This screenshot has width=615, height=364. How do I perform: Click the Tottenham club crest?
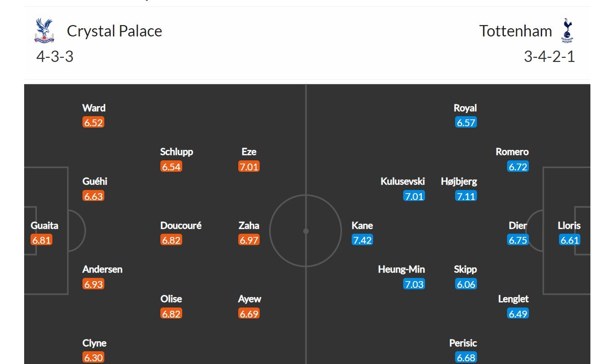(567, 31)
